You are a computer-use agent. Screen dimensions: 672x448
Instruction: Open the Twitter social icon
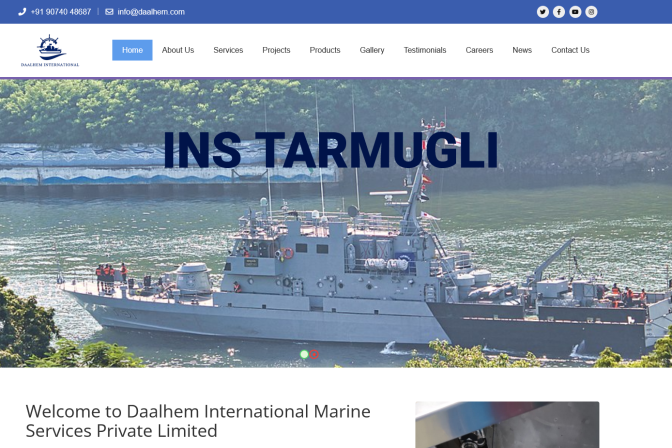pos(543,12)
